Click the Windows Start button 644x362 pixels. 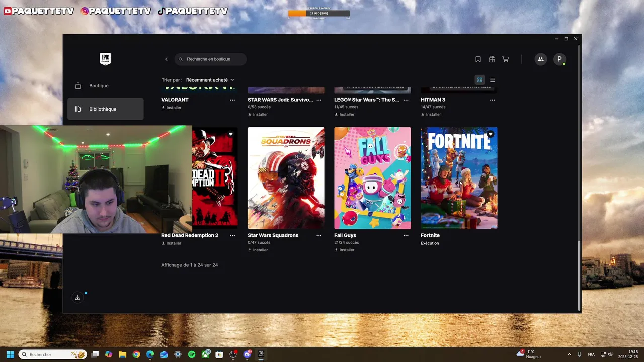click(x=10, y=354)
